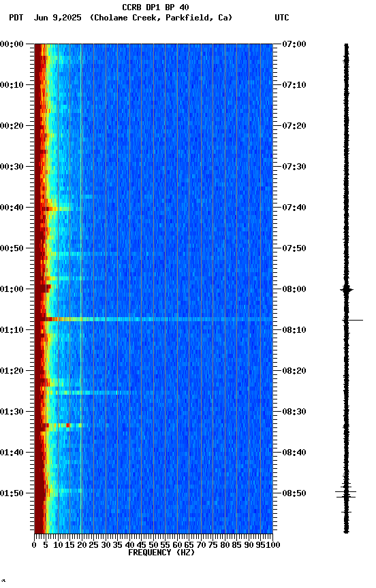Click the 07:00 UTC time label
Image resolution: width=376 pixels, height=588 pixels.
click(294, 44)
